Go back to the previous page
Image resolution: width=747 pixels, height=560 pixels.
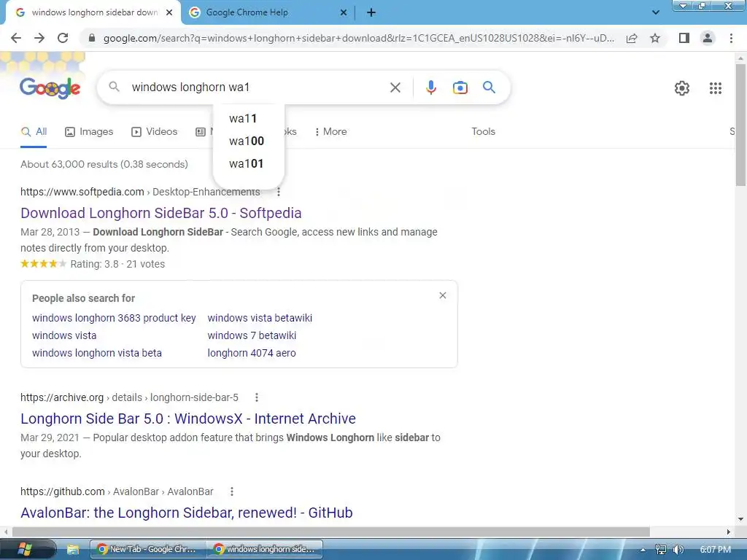tap(16, 38)
